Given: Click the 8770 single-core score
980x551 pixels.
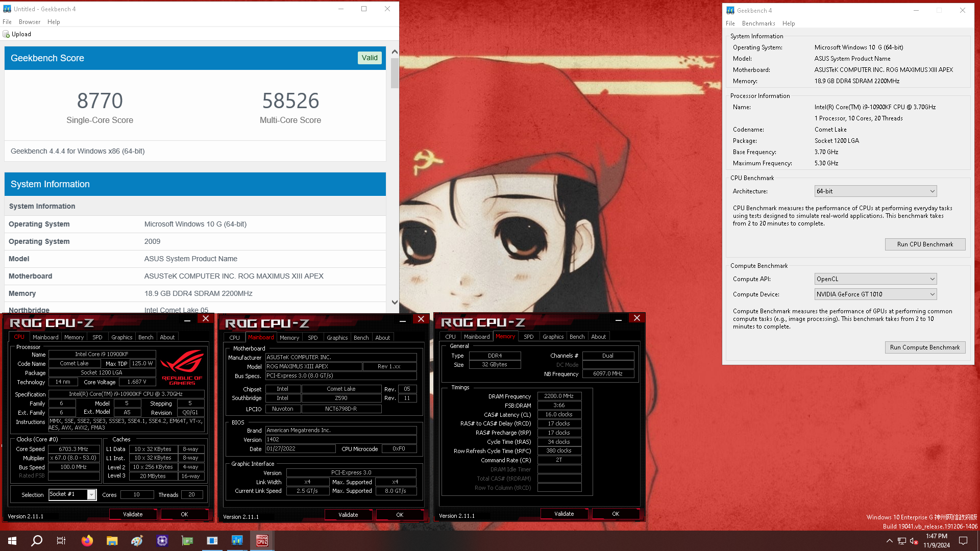Looking at the screenshot, I should click(100, 101).
